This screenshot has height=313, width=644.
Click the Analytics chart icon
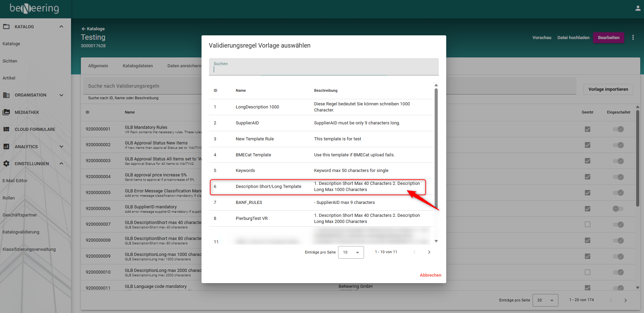[6, 146]
